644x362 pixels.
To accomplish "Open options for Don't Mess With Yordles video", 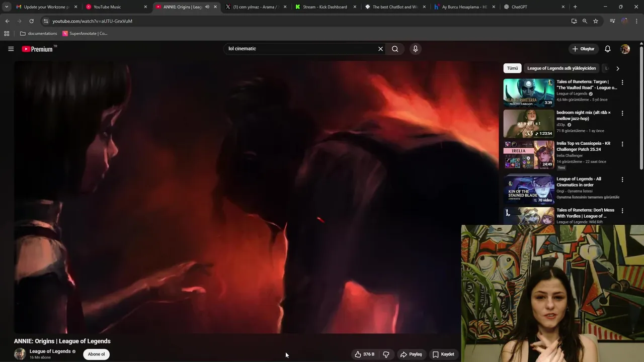I will (x=622, y=211).
